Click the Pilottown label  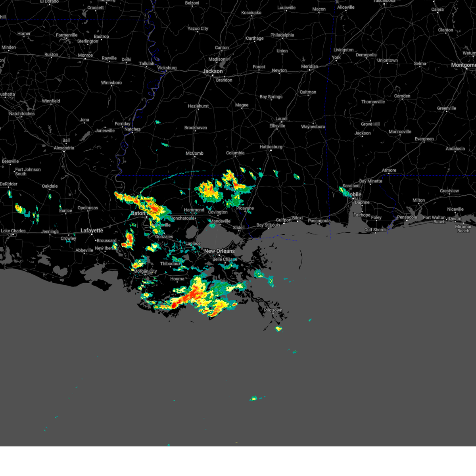click(273, 310)
